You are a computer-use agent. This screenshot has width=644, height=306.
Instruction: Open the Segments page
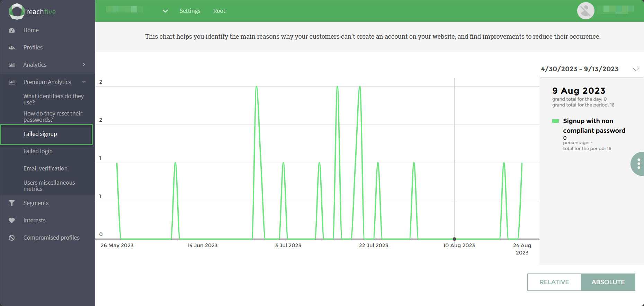point(36,203)
